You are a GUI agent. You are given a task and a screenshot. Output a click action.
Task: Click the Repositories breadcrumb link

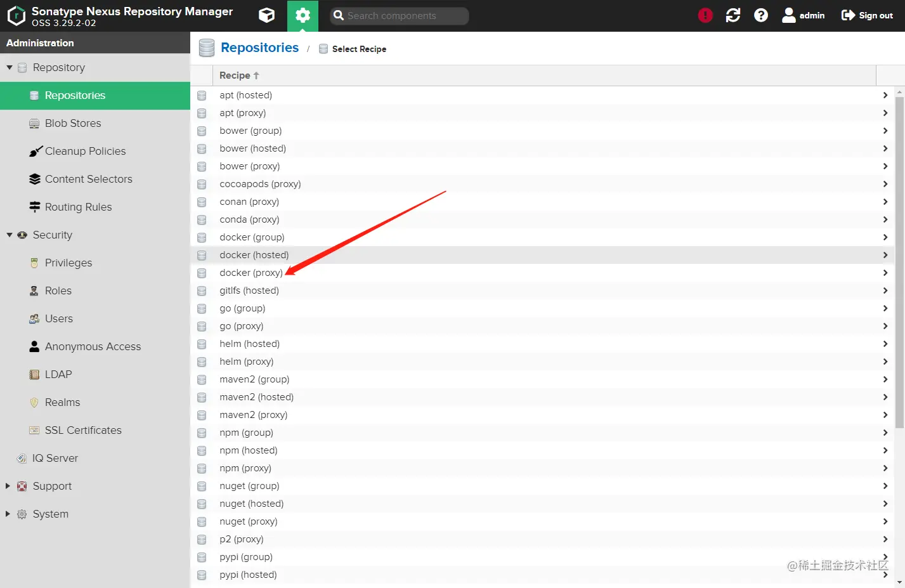click(259, 48)
